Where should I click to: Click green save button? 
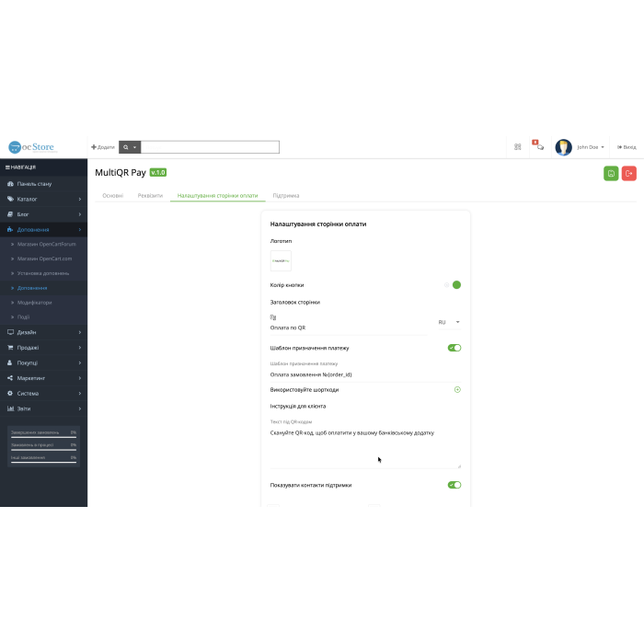point(611,173)
